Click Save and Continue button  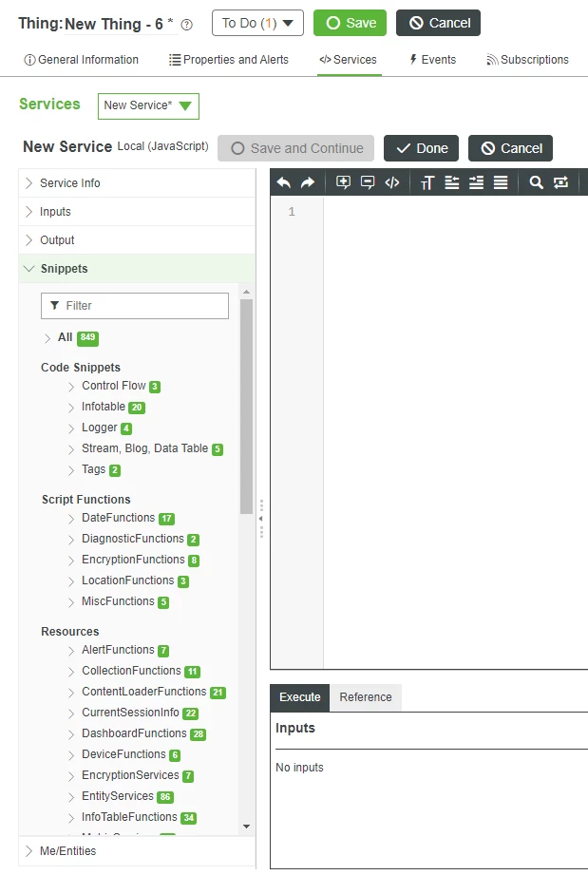click(295, 148)
